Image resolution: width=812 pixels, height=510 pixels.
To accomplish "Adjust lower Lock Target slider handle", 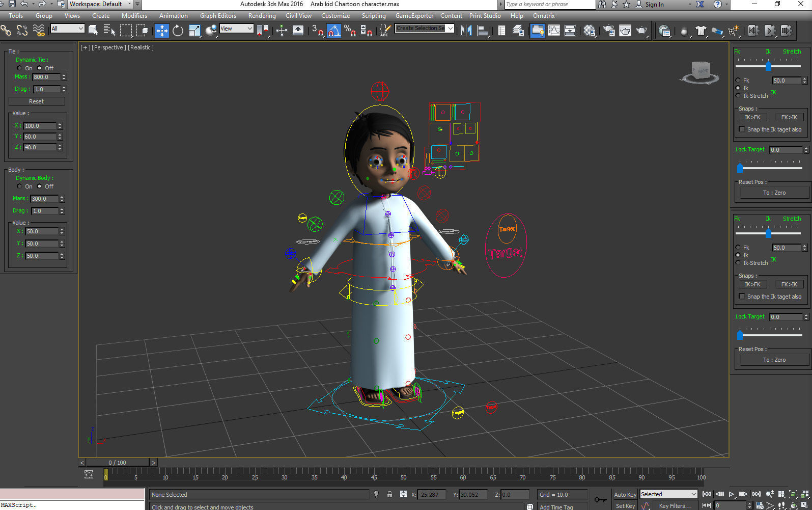I will [740, 335].
